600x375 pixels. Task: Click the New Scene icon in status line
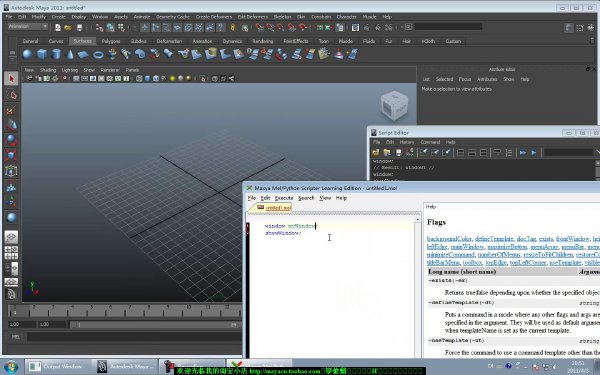[57, 28]
